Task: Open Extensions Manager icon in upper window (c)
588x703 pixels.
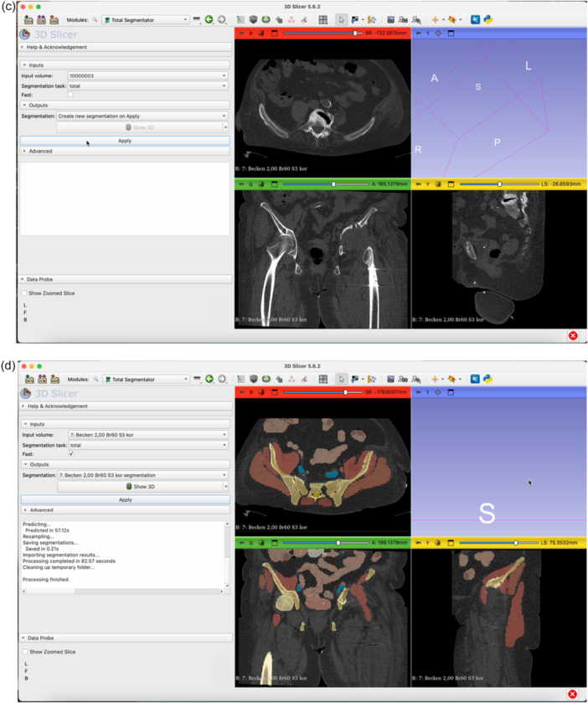Action: point(476,20)
